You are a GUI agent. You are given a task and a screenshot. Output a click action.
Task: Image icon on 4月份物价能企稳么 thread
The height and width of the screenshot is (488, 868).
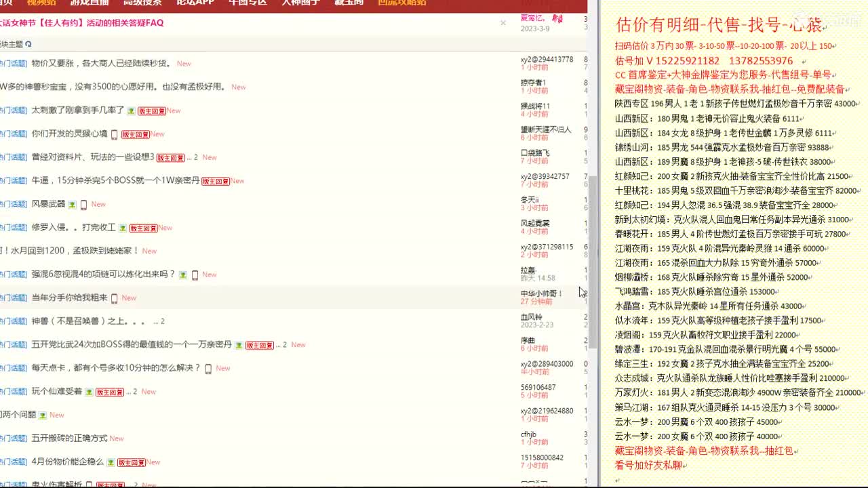tap(111, 462)
